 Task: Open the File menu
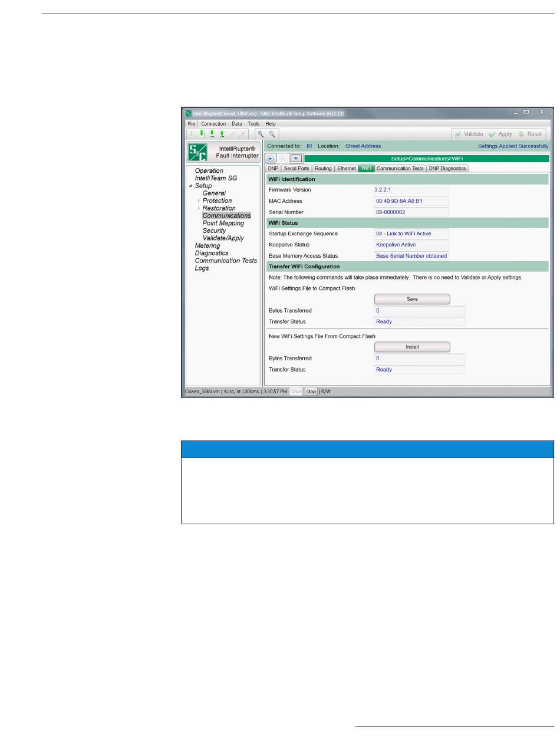tap(192, 124)
